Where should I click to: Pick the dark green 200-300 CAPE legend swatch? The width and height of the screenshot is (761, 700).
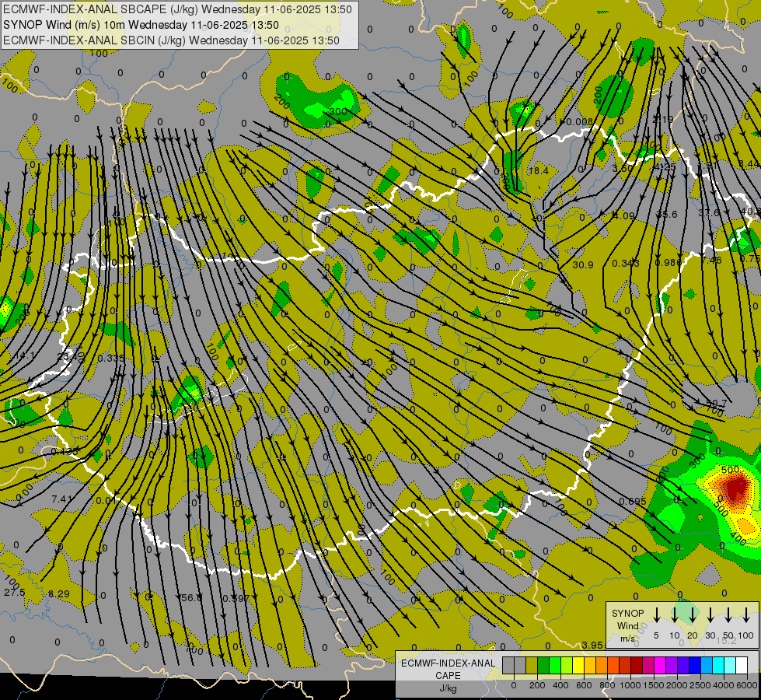pos(543,666)
